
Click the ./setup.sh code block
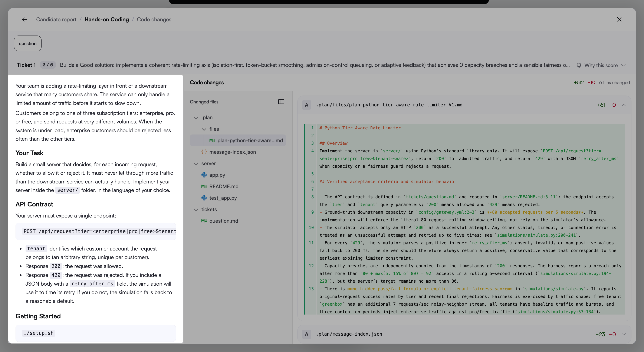(x=96, y=333)
